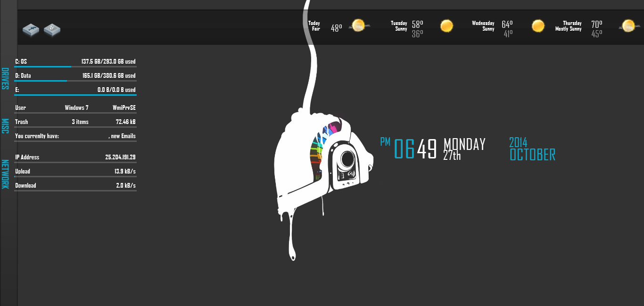Image resolution: width=644 pixels, height=306 pixels.
Task: Click the ', new Emails' text
Action: [122, 136]
